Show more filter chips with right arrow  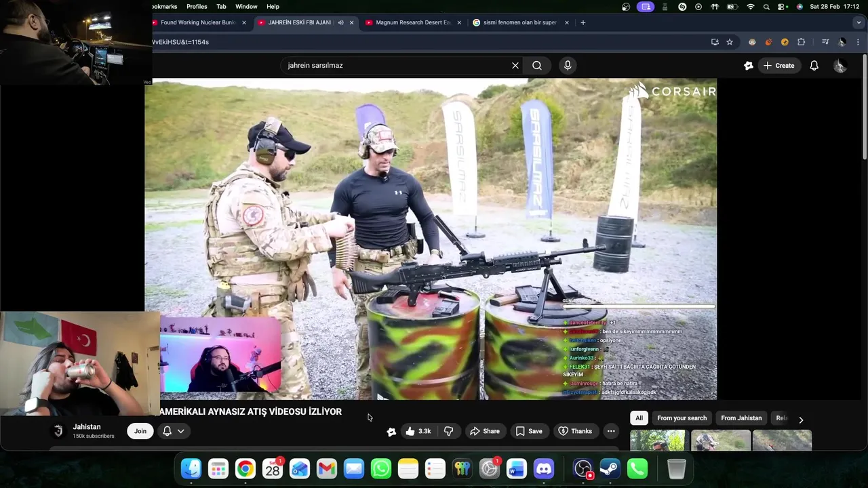point(801,420)
